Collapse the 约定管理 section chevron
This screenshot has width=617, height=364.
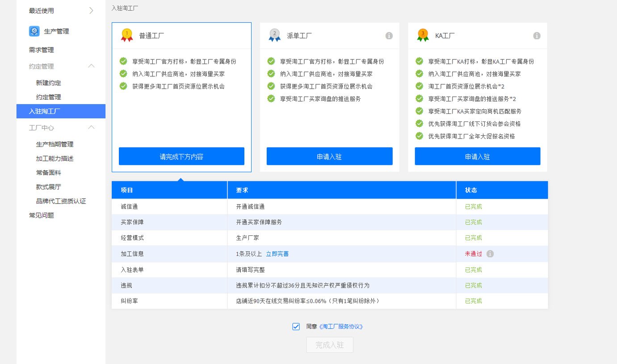[91, 66]
